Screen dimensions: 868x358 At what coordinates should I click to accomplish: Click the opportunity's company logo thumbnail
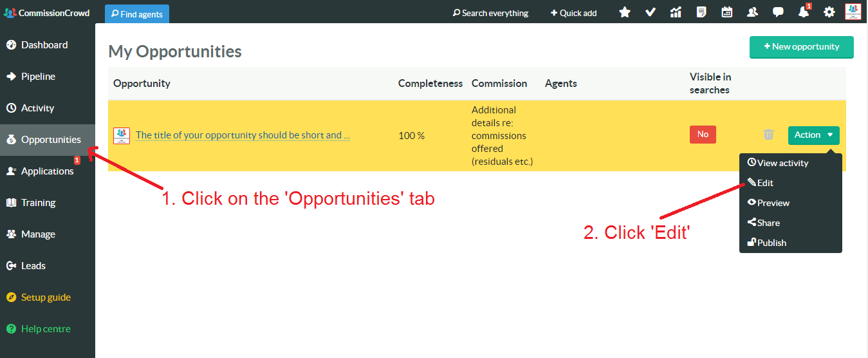[122, 135]
